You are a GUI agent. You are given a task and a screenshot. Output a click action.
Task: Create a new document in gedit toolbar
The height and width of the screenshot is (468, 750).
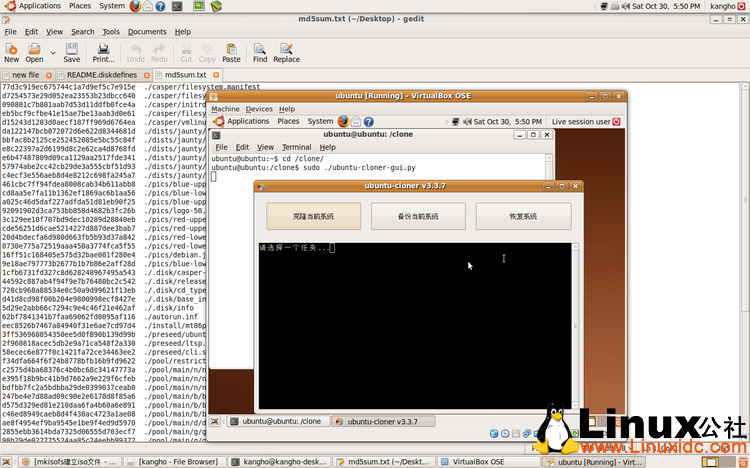pyautogui.click(x=11, y=53)
